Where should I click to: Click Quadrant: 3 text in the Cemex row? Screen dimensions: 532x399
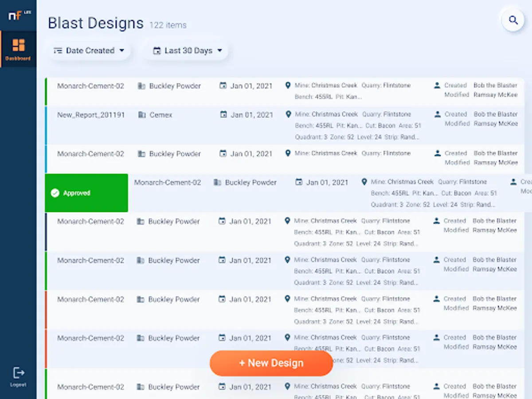(x=311, y=137)
